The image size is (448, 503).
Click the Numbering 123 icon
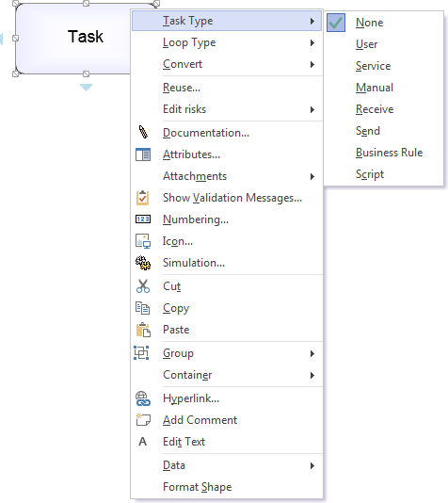coord(143,219)
